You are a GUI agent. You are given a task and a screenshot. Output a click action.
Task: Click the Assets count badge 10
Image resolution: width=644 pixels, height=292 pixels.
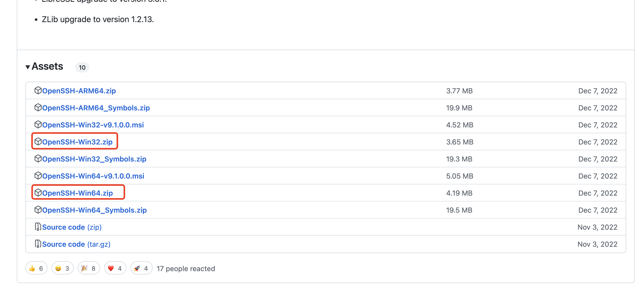(82, 67)
